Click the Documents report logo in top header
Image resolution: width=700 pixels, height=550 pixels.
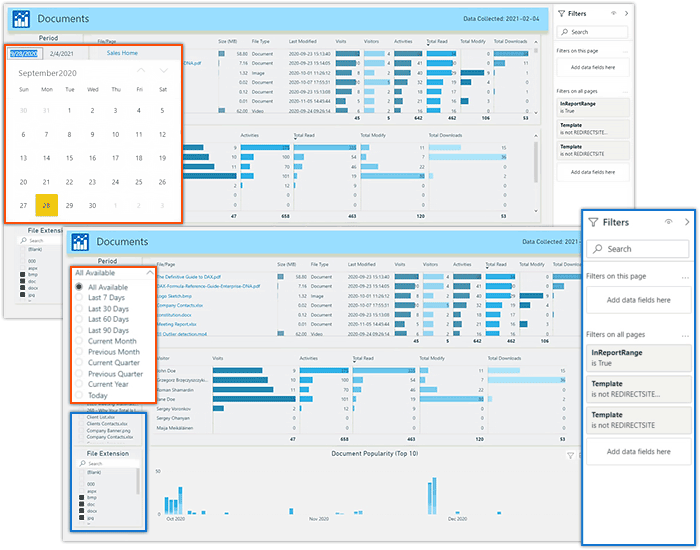tap(21, 19)
